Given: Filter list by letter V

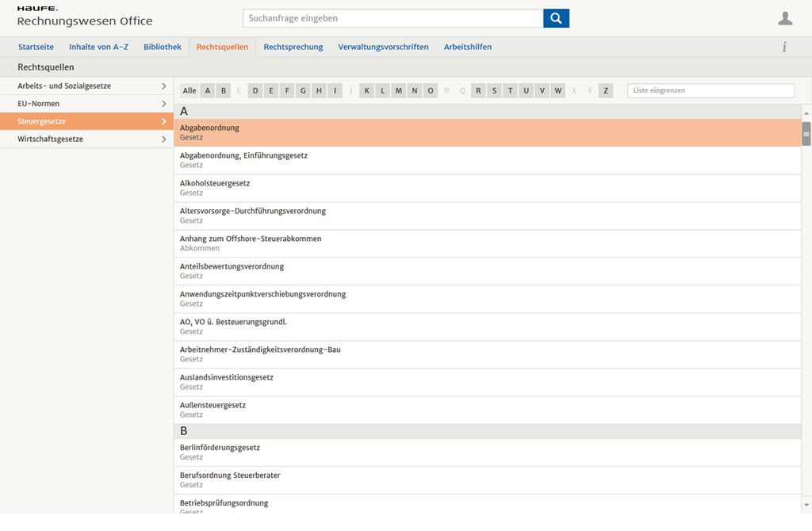Looking at the screenshot, I should (x=542, y=90).
